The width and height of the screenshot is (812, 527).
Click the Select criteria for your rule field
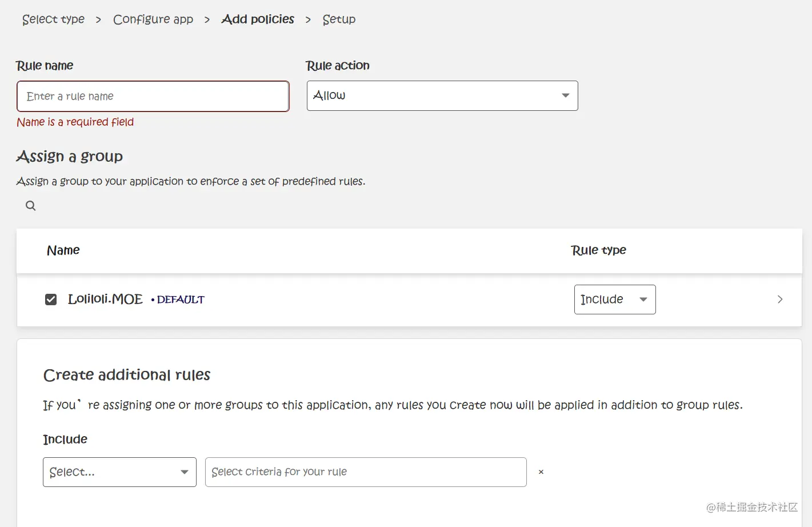[366, 472]
